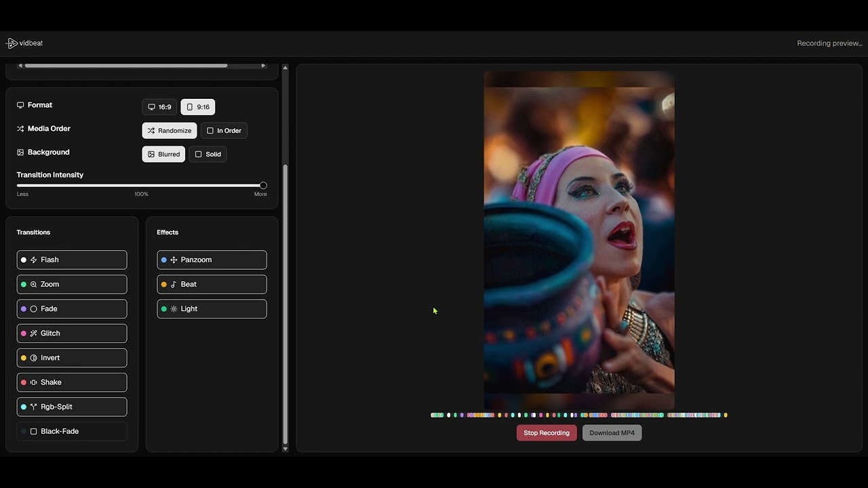Viewport: 868px width, 488px height.
Task: Click the sun icon on the Light effect
Action: (174, 308)
